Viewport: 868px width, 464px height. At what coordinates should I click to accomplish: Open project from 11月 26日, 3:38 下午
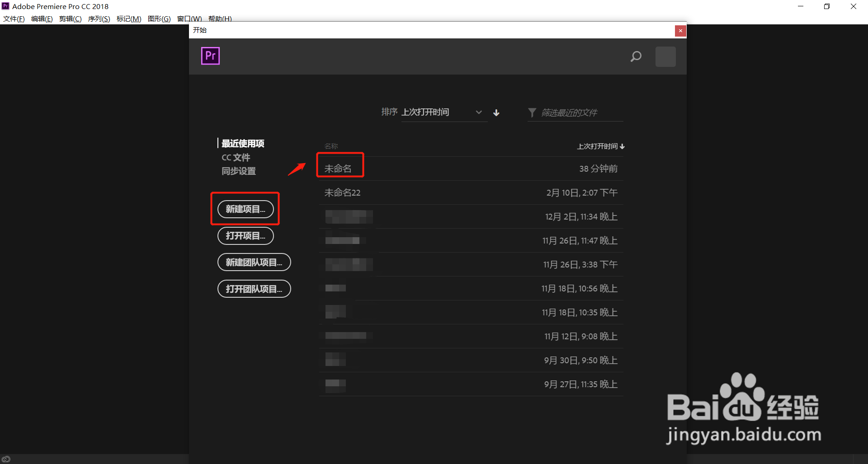[x=471, y=264]
